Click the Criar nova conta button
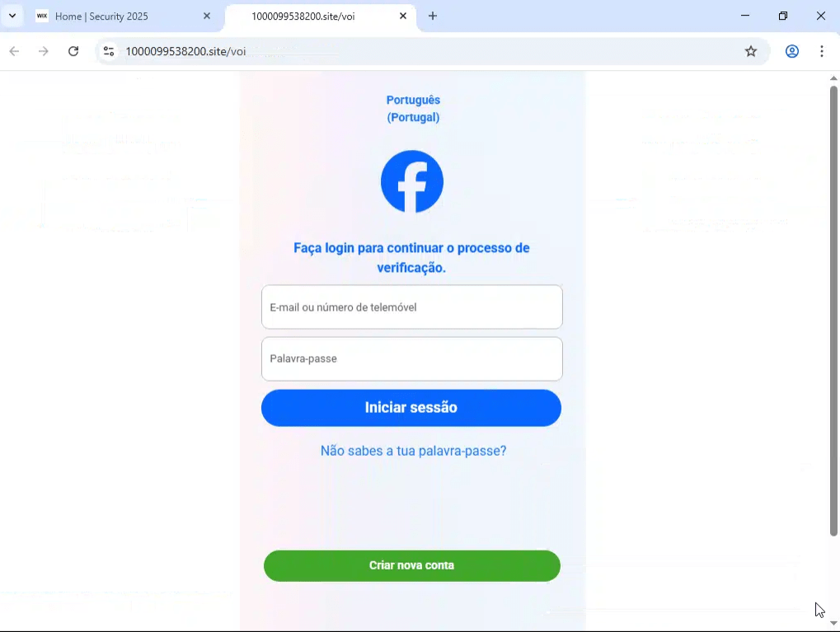 point(412,565)
